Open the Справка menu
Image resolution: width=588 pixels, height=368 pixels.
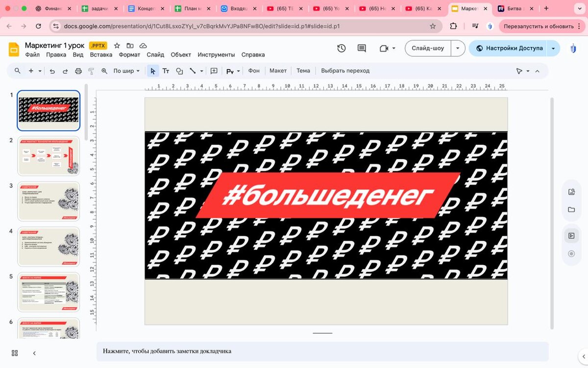[253, 55]
